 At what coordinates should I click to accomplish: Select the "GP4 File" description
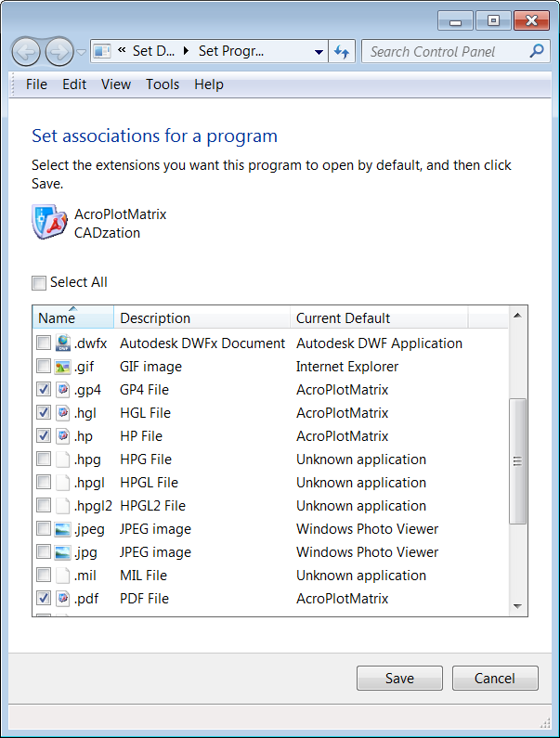coord(144,390)
